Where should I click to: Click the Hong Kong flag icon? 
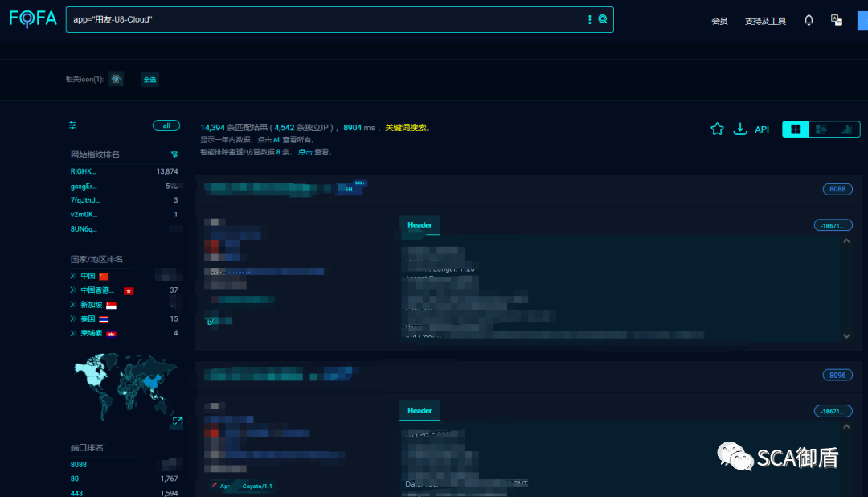pyautogui.click(x=129, y=290)
